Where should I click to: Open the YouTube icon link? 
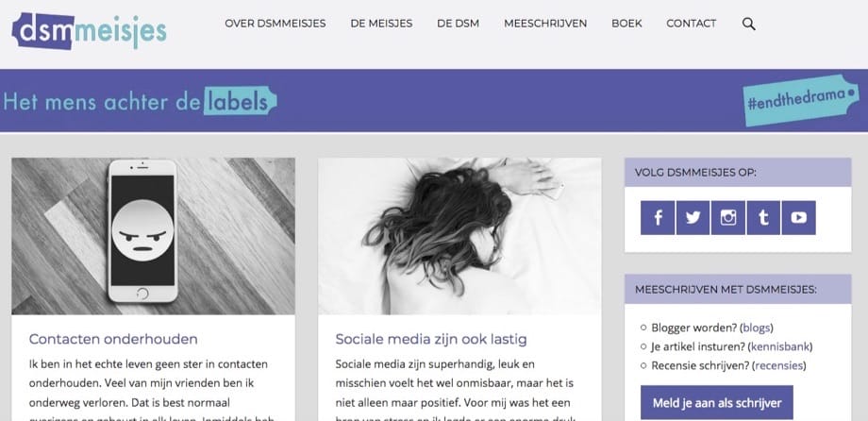pos(798,218)
